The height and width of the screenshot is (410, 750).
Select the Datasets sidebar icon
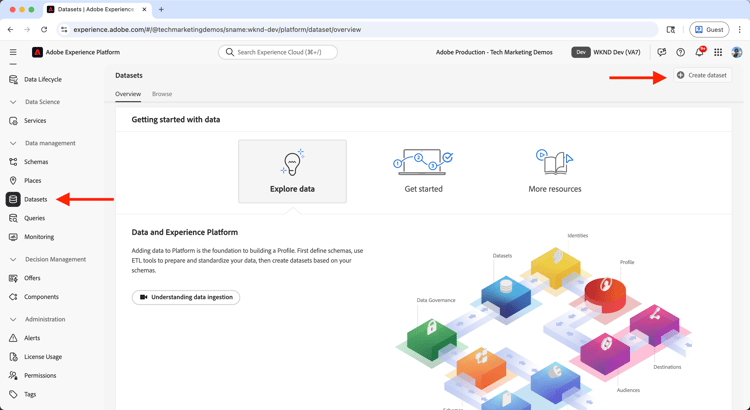(x=13, y=199)
